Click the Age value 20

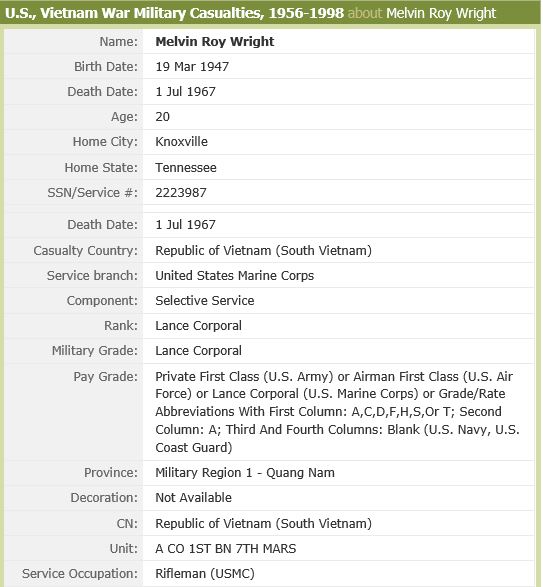click(x=163, y=117)
